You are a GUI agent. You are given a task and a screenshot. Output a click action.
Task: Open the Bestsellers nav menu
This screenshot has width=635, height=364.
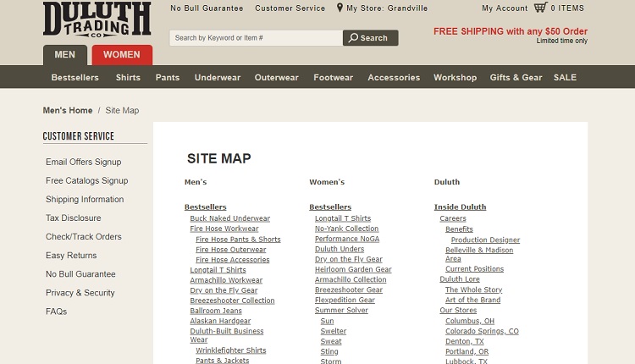pyautogui.click(x=75, y=77)
